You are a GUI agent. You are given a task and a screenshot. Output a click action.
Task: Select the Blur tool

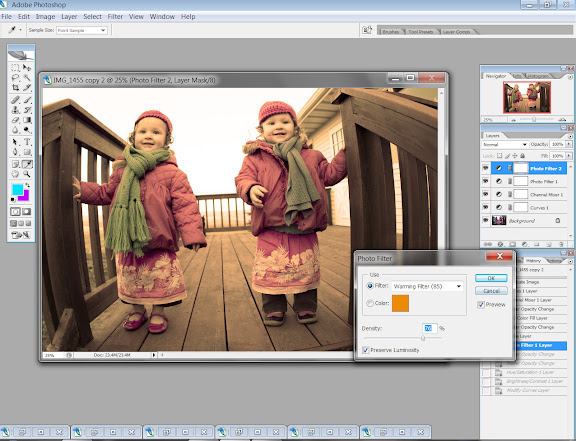point(15,130)
